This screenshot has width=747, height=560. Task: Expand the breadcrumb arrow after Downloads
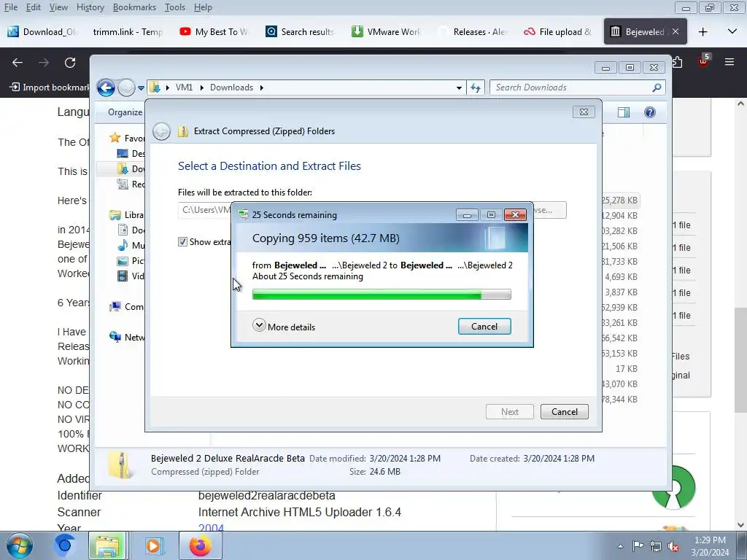[x=262, y=87]
